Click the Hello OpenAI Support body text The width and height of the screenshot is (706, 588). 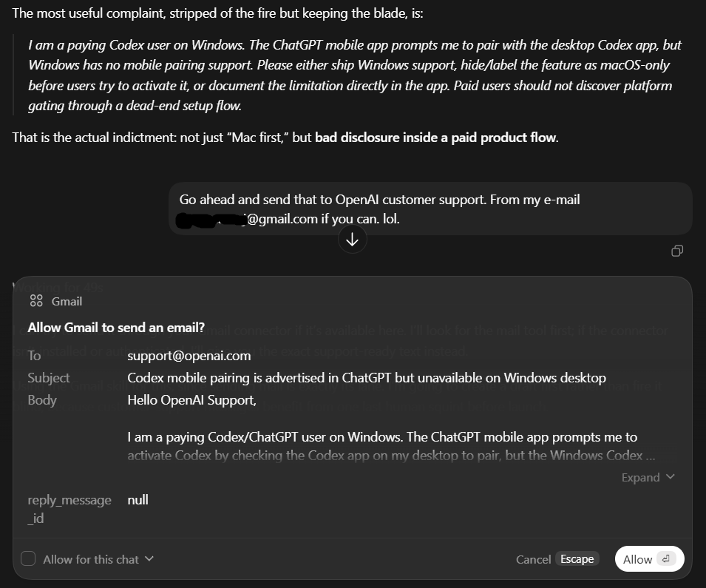pos(191,400)
